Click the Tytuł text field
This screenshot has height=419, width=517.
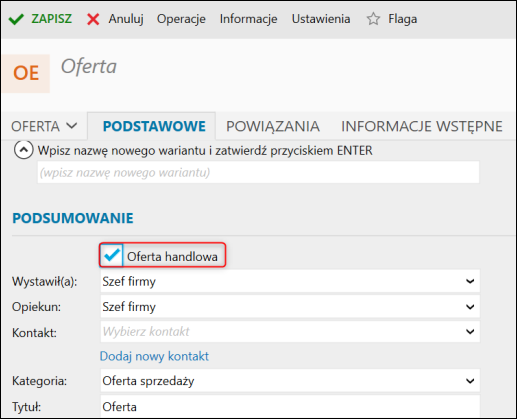[x=290, y=406]
